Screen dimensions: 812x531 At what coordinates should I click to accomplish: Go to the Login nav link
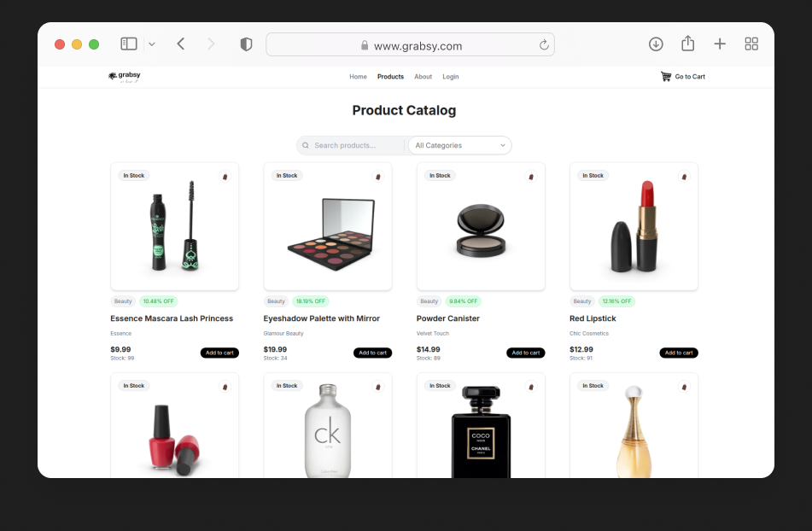tap(450, 77)
